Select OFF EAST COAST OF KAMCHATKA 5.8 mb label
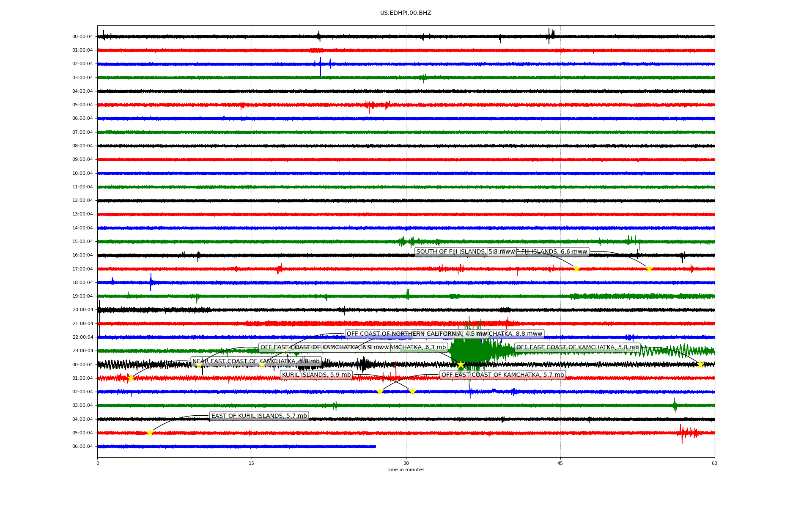This screenshot has width=812, height=508. coord(577,348)
